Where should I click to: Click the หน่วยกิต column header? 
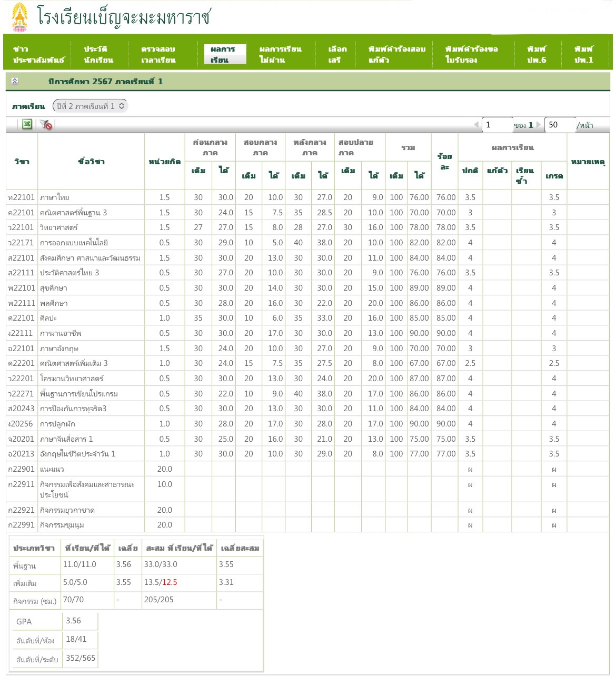click(x=165, y=162)
